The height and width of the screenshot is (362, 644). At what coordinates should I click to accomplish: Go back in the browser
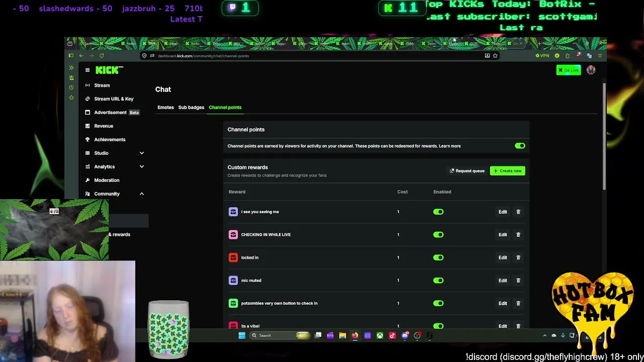click(82, 56)
